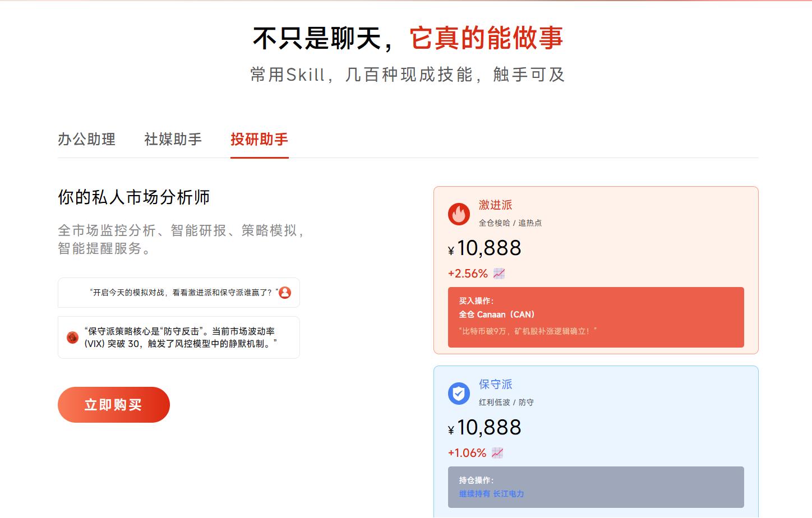Screen dimensions: 812x518
Task: Switch to the 办公助理 tab
Action: click(87, 140)
